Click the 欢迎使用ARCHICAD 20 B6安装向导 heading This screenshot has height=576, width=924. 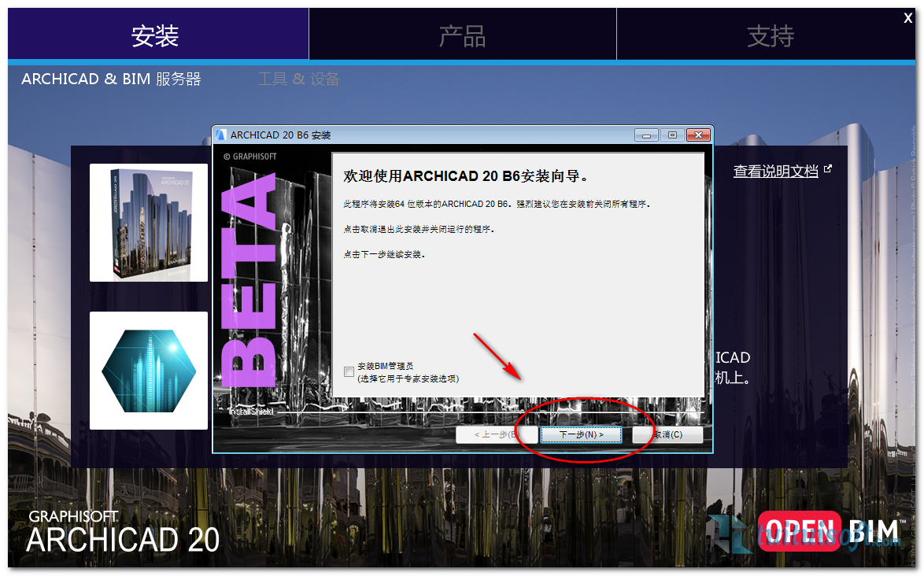pos(465,176)
